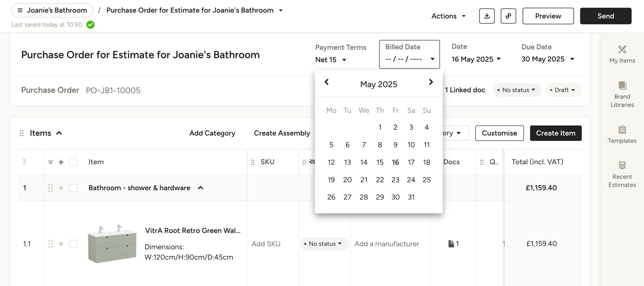Open the Joanie's Bathroom project menu
This screenshot has height=286, width=644.
(x=52, y=10)
